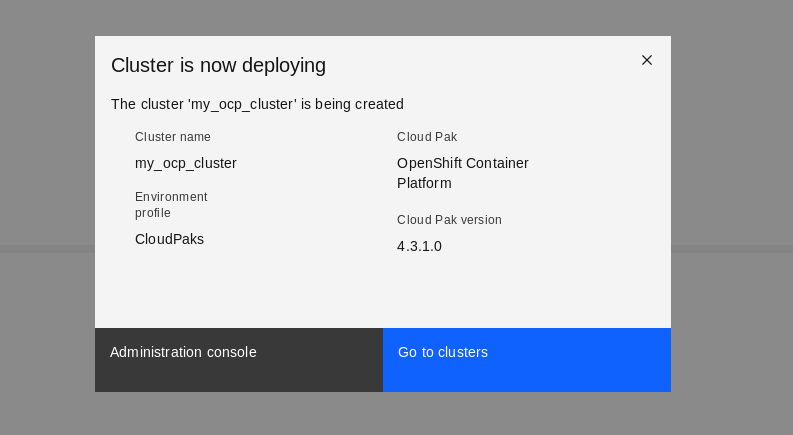Open the Administration console
The width and height of the screenshot is (793, 435).
click(239, 360)
